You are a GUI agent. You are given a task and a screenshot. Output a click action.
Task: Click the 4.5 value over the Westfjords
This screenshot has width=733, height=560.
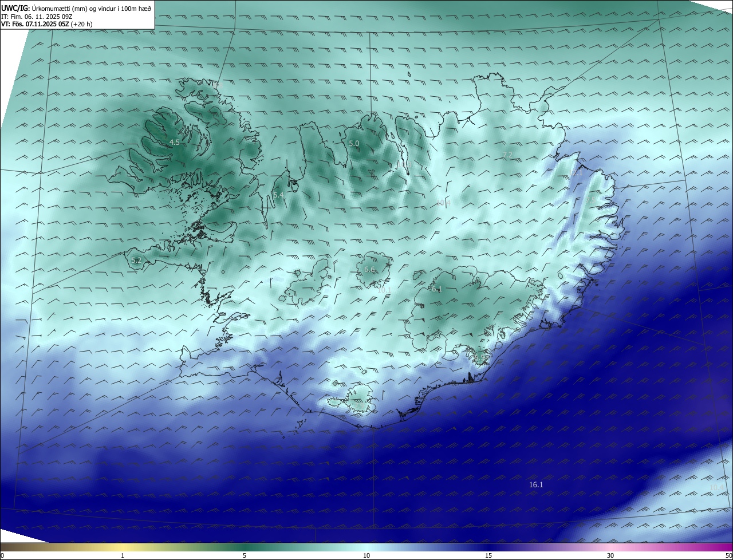[175, 142]
